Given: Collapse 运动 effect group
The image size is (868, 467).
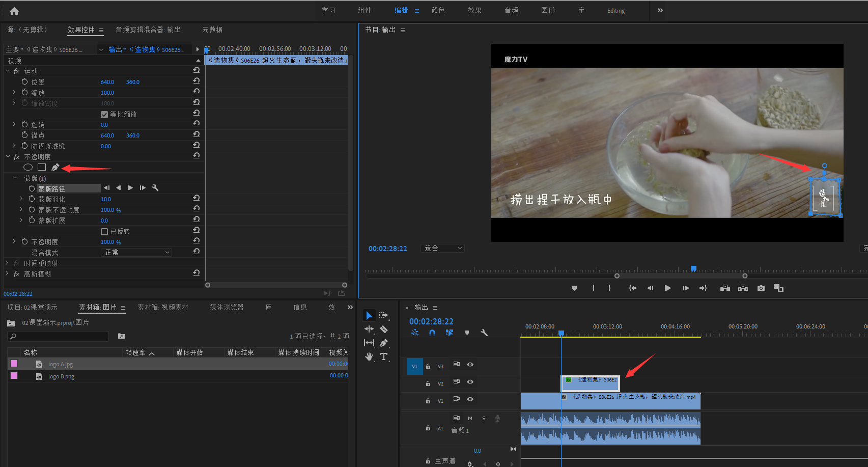Looking at the screenshot, I should point(8,71).
